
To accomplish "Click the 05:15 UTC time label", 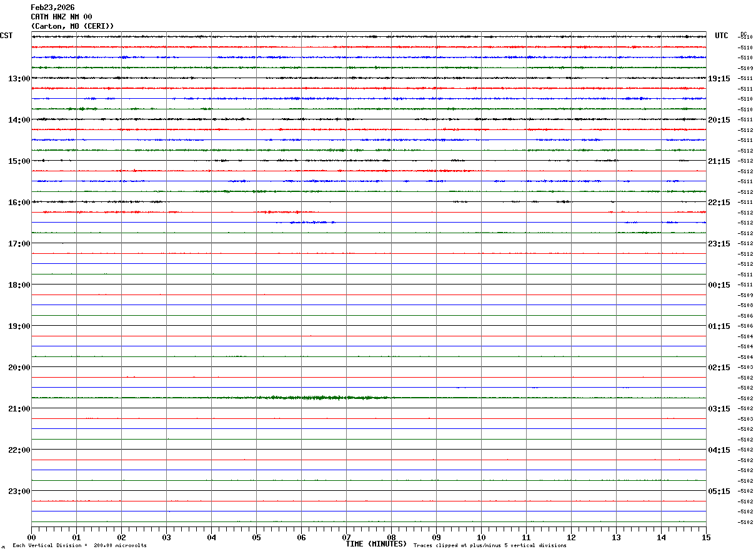I will pos(719,491).
